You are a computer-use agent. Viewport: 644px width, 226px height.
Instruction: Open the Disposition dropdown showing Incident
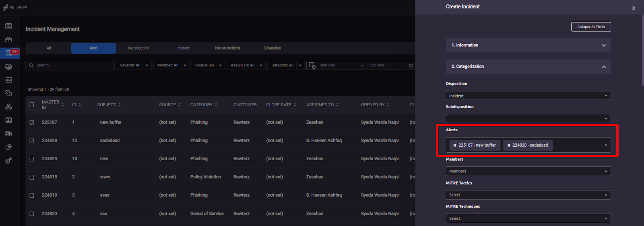click(528, 96)
